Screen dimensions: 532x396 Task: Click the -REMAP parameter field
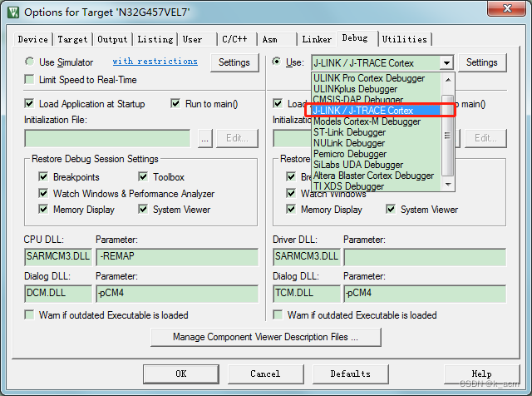pos(177,256)
